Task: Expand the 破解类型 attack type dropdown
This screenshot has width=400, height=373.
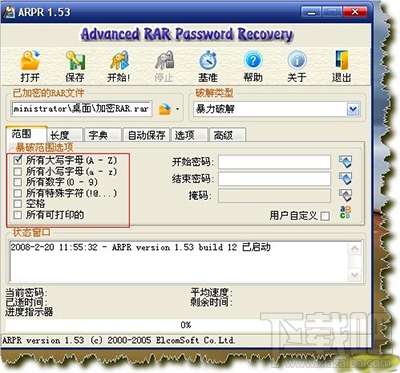Action: [x=353, y=109]
